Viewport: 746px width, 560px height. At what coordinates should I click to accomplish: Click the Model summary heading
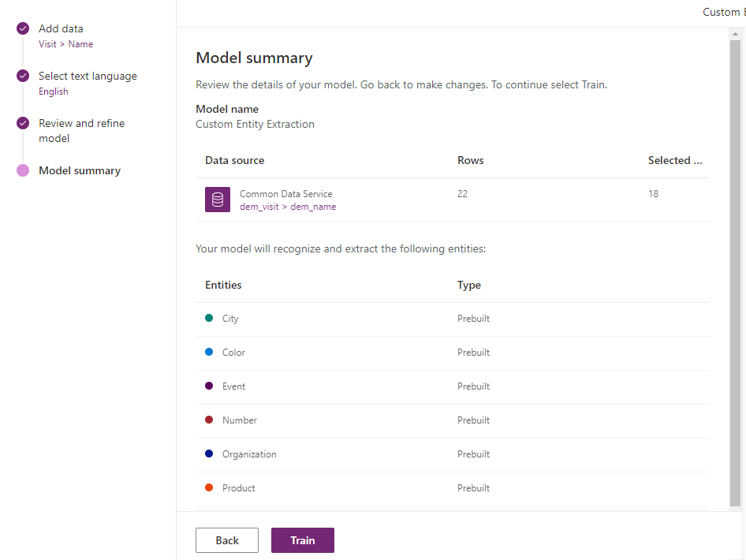[x=254, y=58]
